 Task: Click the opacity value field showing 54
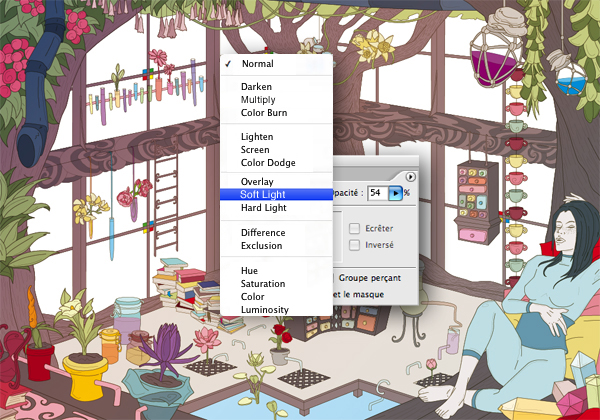pyautogui.click(x=378, y=193)
